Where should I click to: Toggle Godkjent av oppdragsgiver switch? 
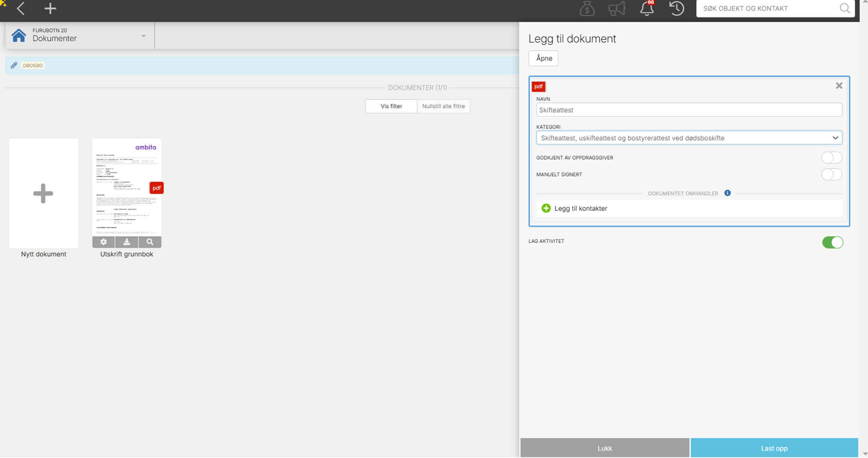(x=832, y=157)
